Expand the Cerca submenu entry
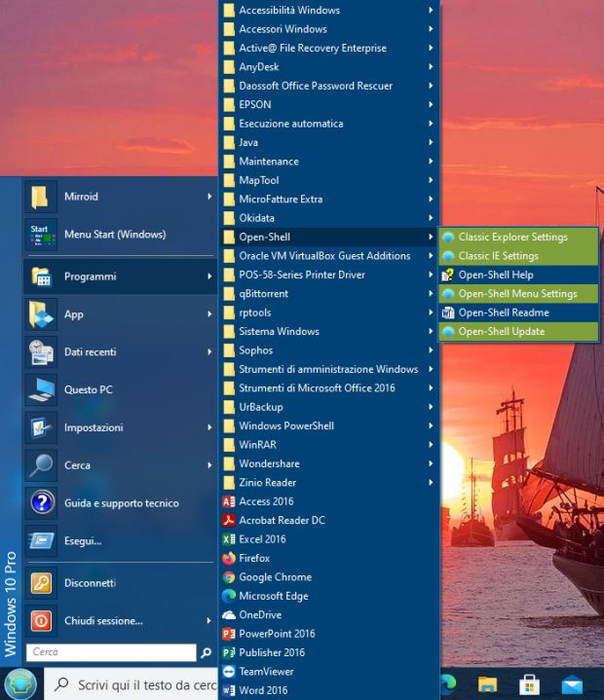Viewport: 604px width, 700px height. 120,465
